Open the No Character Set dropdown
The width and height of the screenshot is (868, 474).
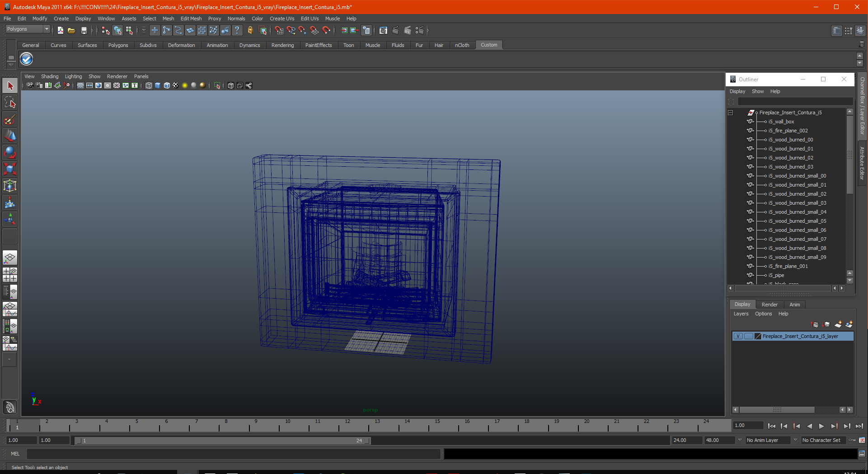(823, 440)
